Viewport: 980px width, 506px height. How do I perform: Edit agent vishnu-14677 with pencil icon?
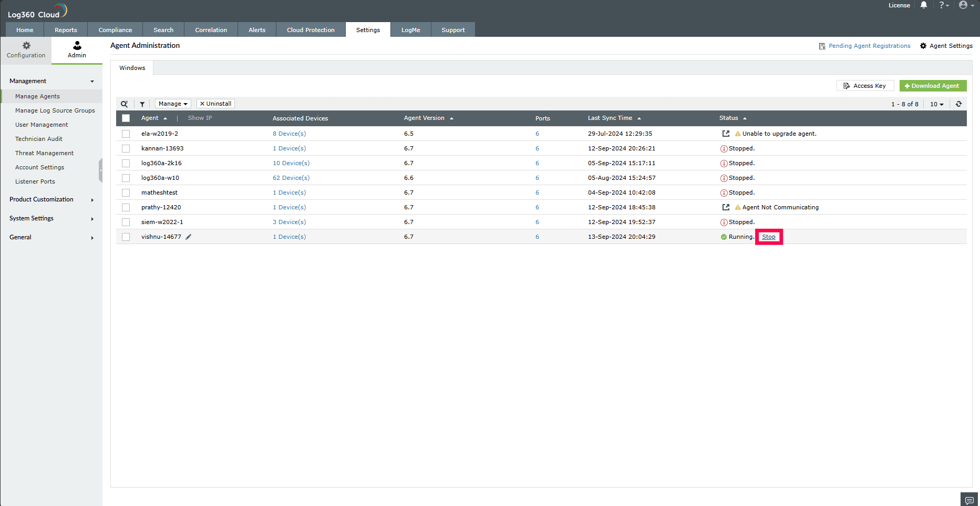coord(189,237)
